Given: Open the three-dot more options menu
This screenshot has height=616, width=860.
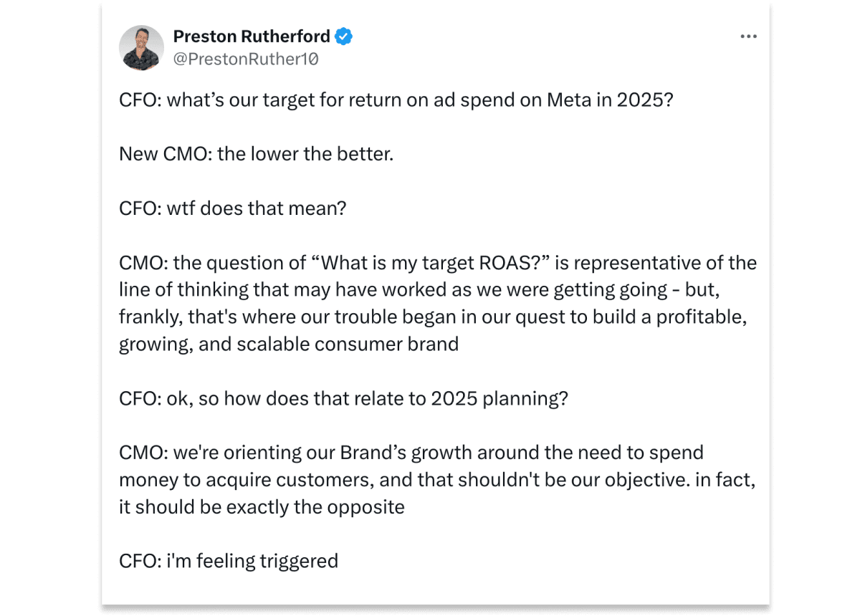Looking at the screenshot, I should point(748,37).
